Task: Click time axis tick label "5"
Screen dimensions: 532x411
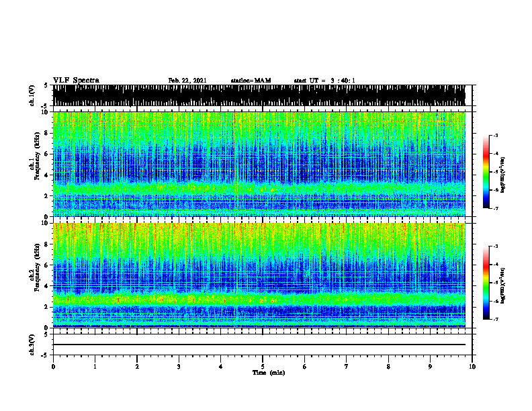Action: 263,367
